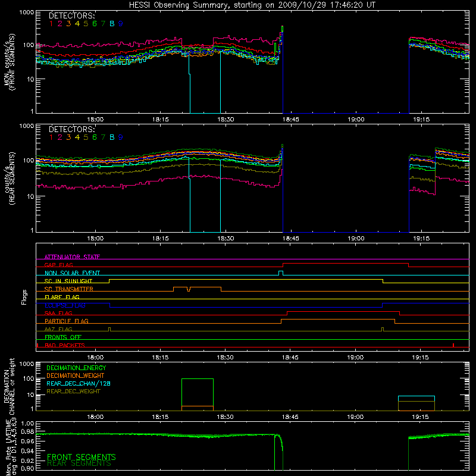Select the DETECTORS: legend heading in the front segments plot

72,15
